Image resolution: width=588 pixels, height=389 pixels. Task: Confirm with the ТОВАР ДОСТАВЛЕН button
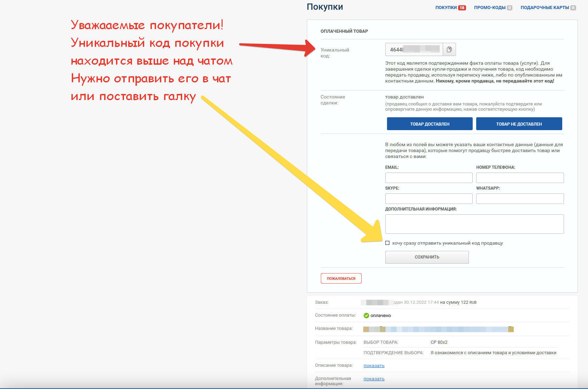tap(430, 124)
